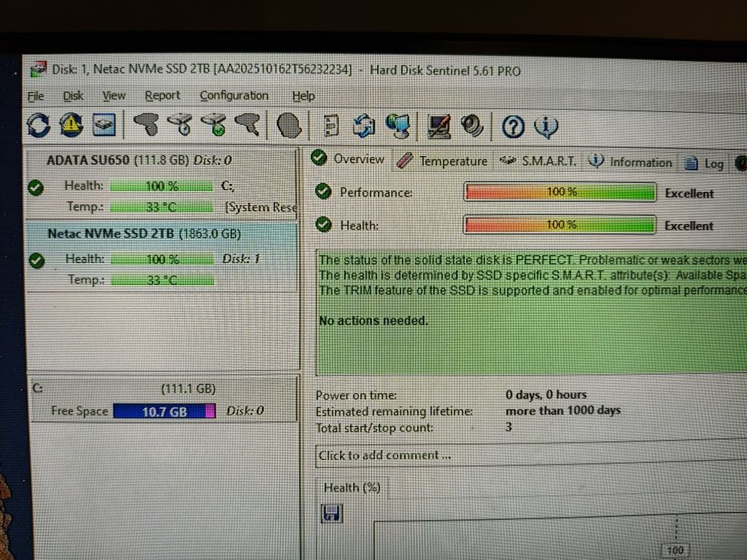Click the report document toolbar icon
The image size is (747, 560).
coord(331,126)
